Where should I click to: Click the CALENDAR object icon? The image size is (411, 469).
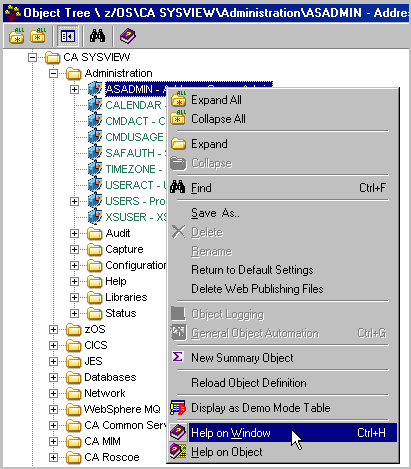[x=95, y=105]
